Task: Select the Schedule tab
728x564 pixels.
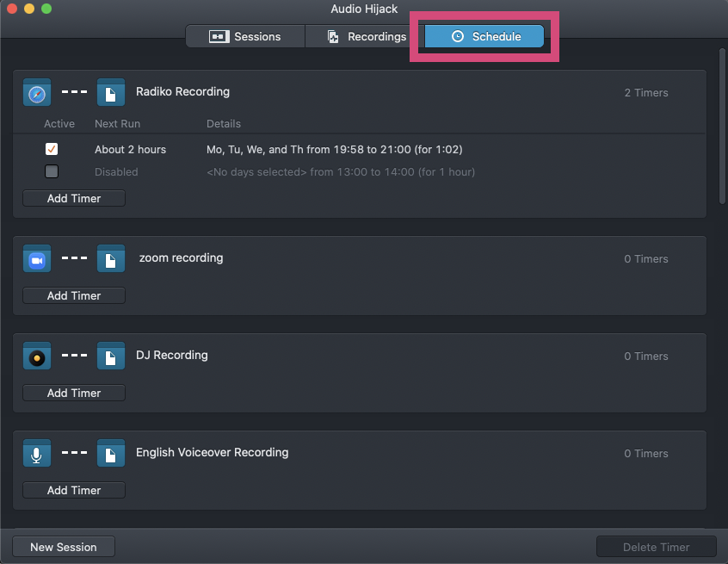Action: click(484, 36)
